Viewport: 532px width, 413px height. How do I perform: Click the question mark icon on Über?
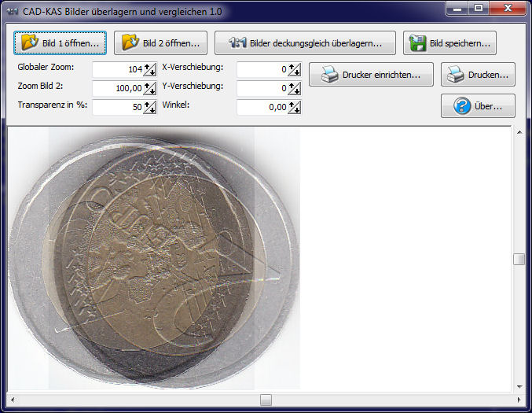(x=463, y=106)
